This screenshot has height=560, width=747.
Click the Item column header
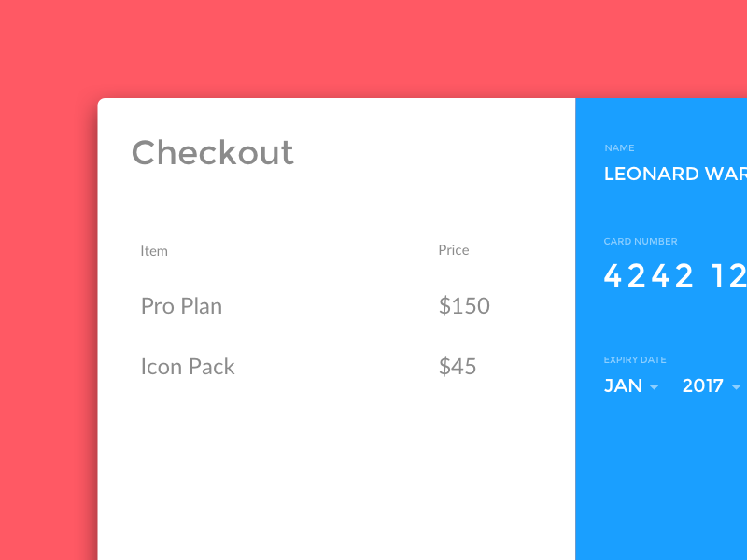pos(154,251)
